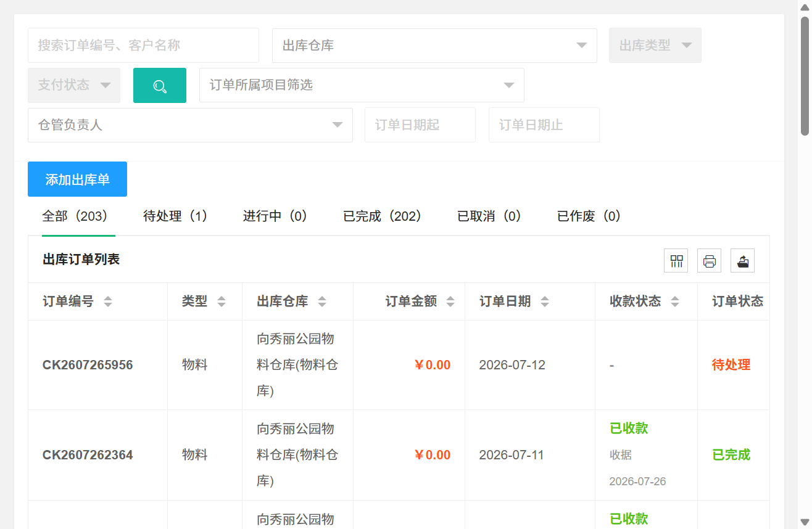Click the 添加出库单 button
Screen dimensions: 812x529
click(77, 179)
